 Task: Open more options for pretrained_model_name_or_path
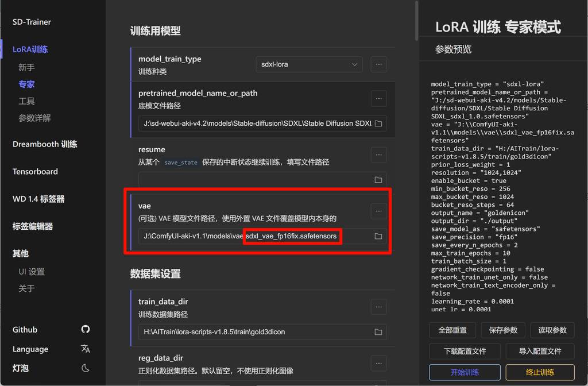click(378, 98)
